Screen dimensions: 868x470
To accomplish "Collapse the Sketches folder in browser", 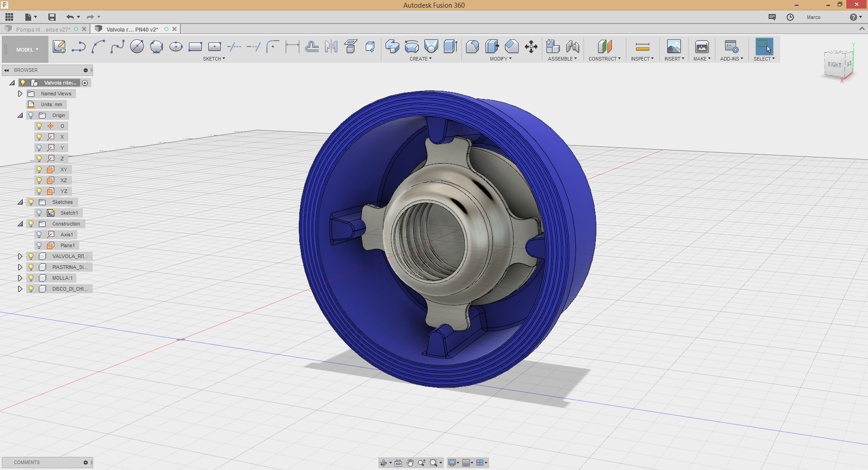I will 20,202.
